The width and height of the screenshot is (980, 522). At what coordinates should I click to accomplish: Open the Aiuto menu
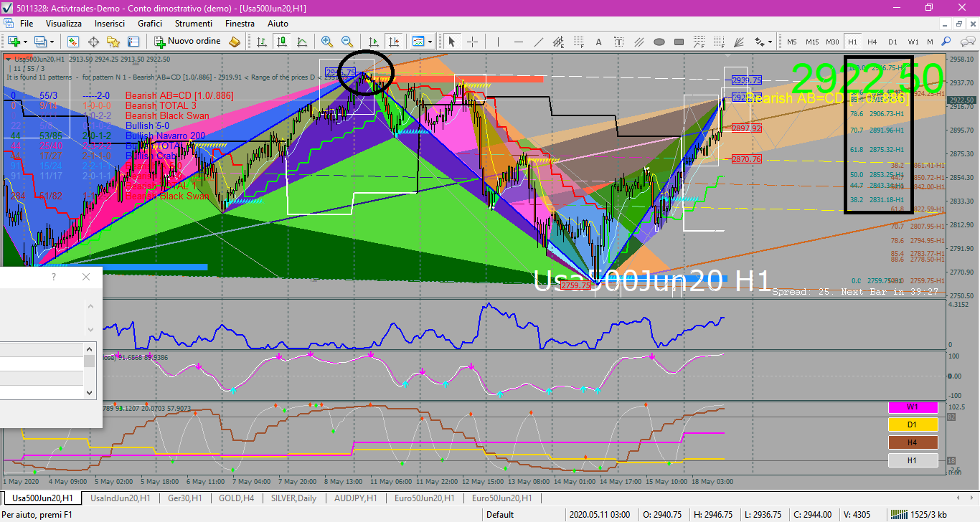tap(278, 24)
